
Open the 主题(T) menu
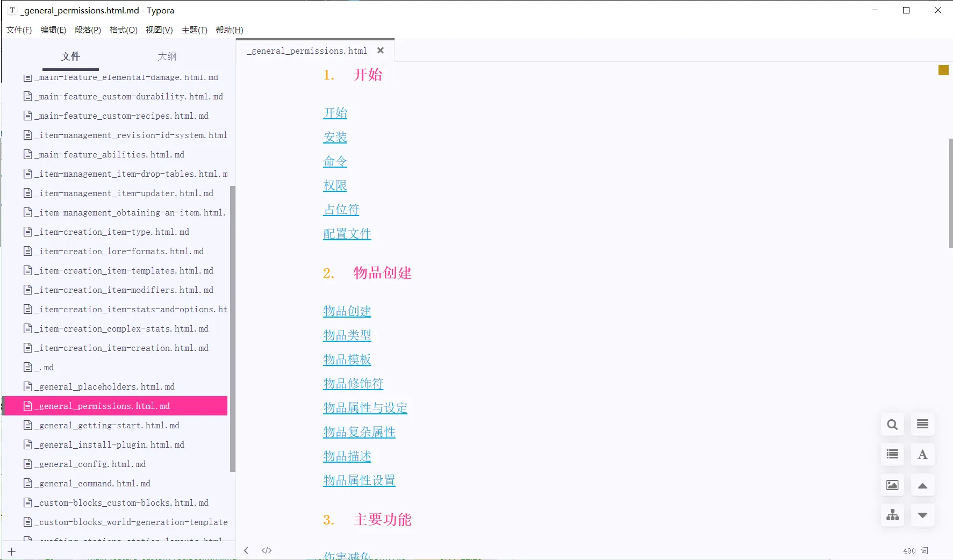[194, 30]
